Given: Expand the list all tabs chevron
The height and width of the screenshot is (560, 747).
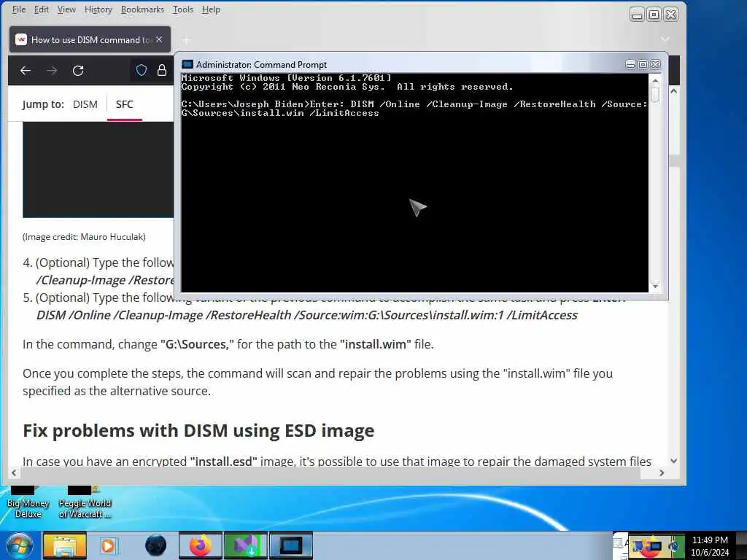Looking at the screenshot, I should tap(665, 39).
